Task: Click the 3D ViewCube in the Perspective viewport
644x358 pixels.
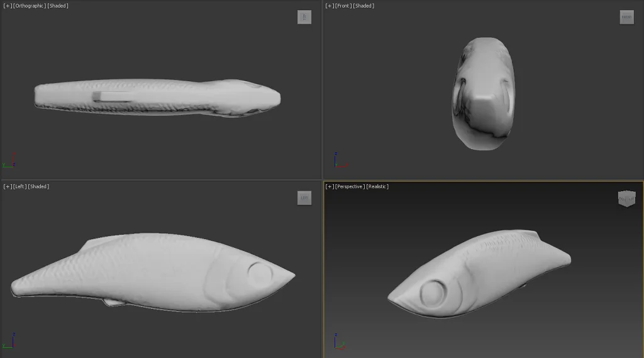Action: coord(626,199)
